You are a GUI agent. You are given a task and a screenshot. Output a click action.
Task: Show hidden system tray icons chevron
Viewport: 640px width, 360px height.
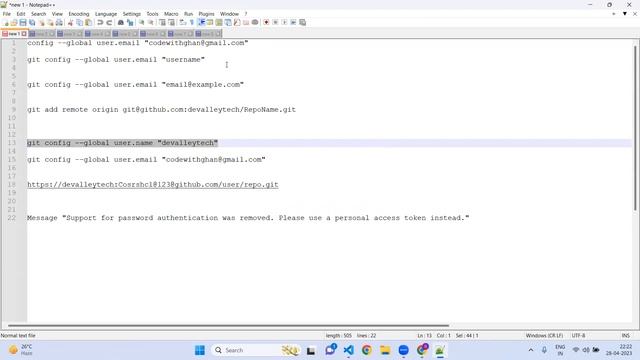[x=531, y=350]
